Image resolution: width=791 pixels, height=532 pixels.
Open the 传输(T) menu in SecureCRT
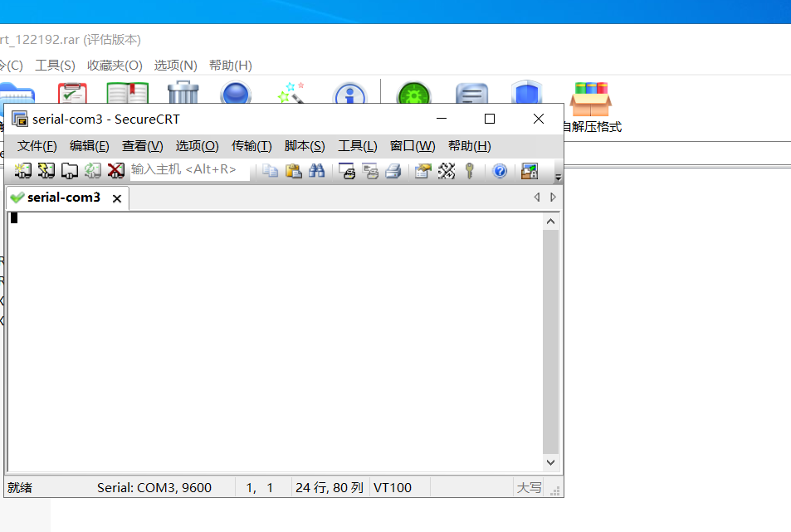point(251,146)
